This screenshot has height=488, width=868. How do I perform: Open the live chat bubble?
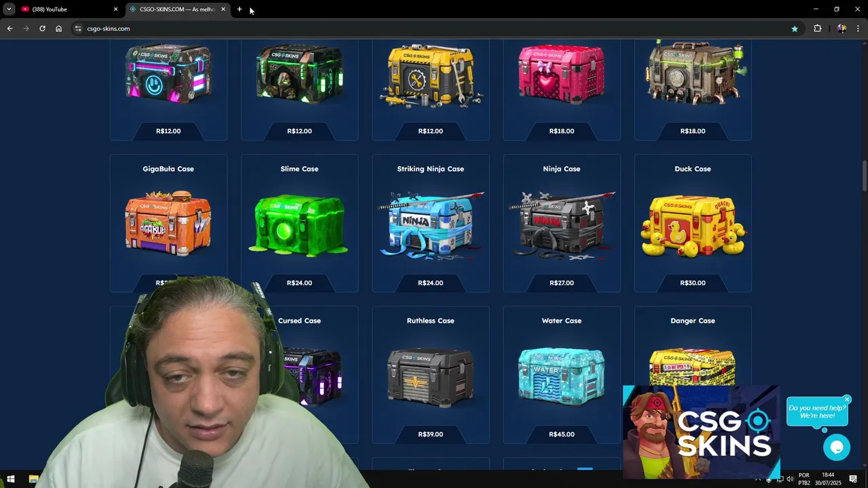(x=836, y=447)
